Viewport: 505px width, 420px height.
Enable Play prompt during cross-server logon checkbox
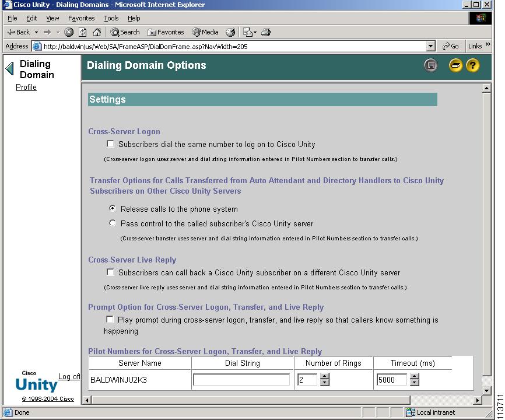tap(110, 319)
